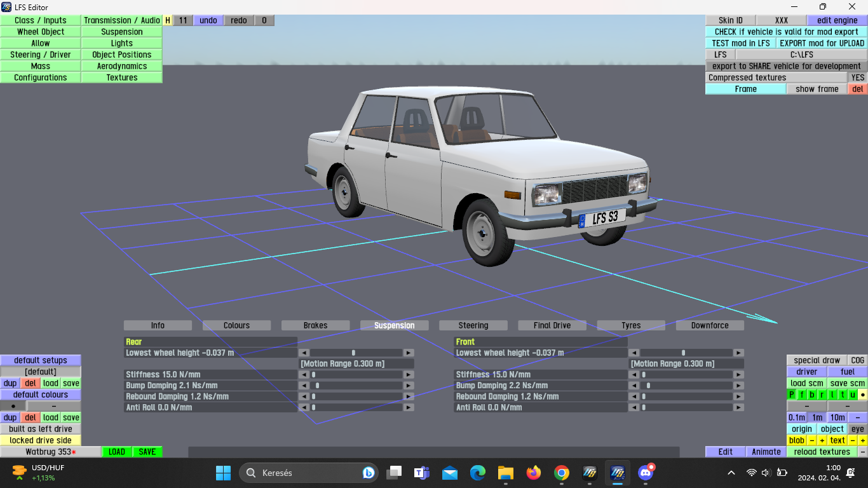
Task: Toggle the fuel display button
Action: point(848,372)
